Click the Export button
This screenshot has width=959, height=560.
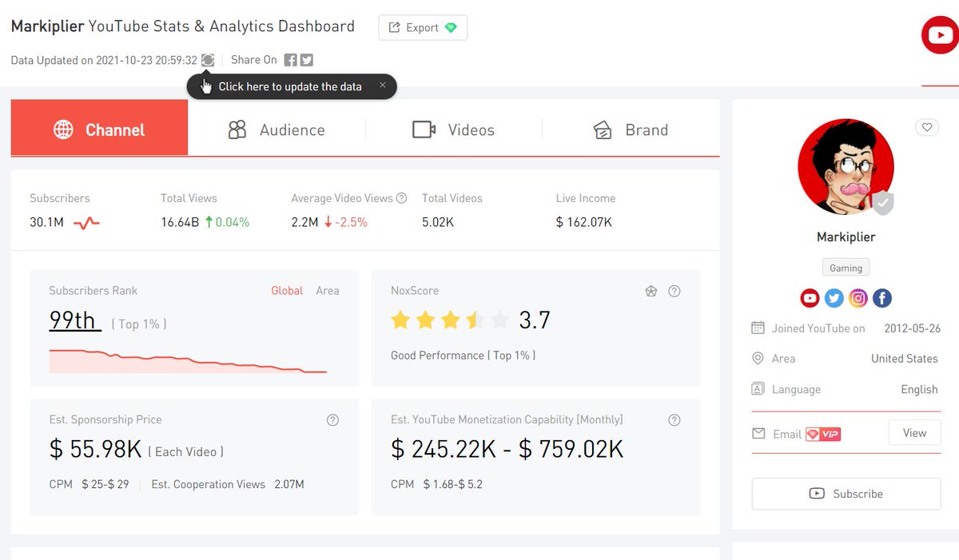pos(423,27)
